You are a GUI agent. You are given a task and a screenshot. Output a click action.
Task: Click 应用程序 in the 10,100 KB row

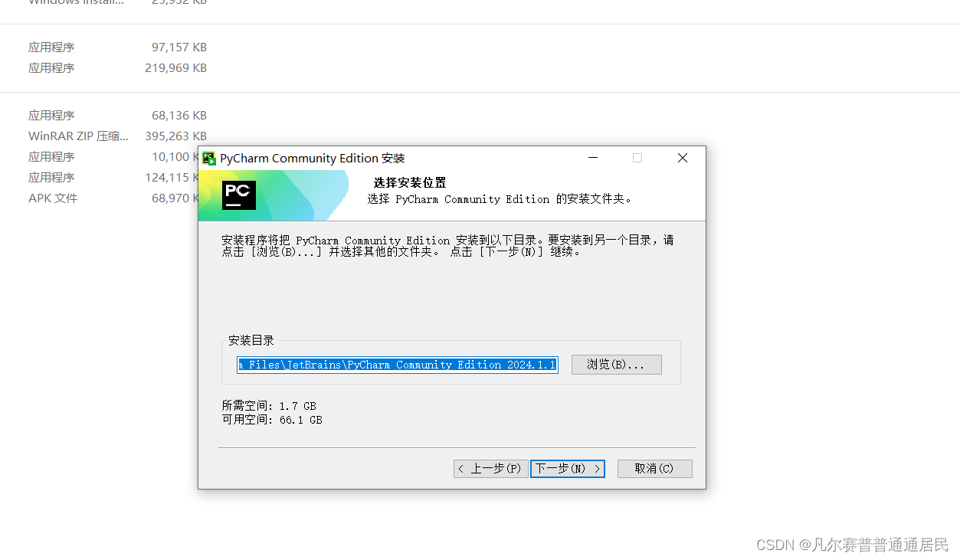click(x=51, y=157)
